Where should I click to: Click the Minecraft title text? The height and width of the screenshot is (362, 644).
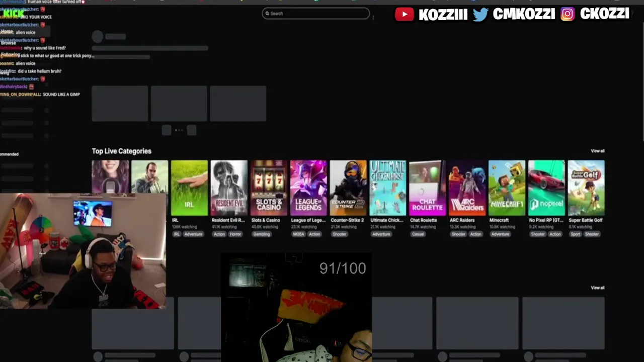(x=499, y=220)
